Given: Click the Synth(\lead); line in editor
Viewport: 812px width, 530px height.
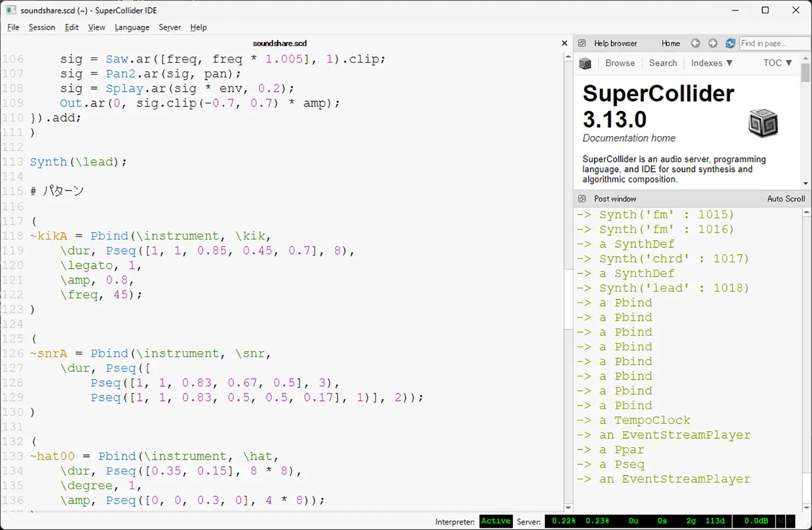Looking at the screenshot, I should point(78,162).
